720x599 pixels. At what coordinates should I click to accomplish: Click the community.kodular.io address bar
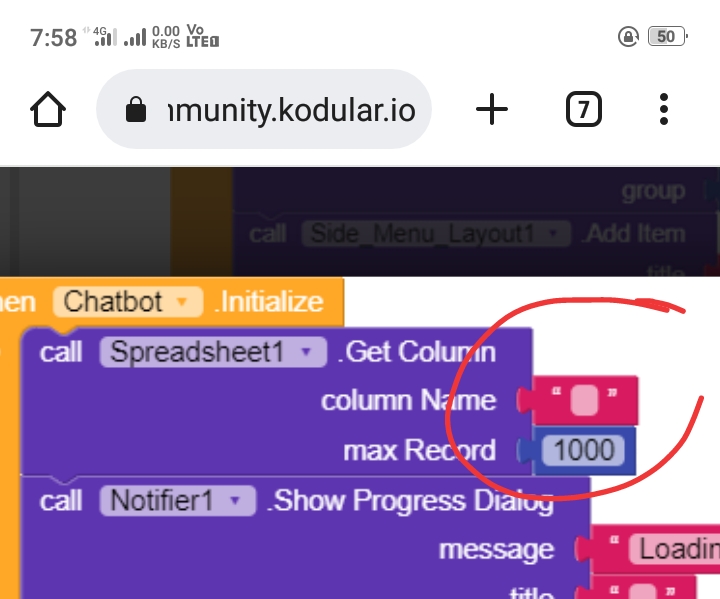tap(264, 109)
